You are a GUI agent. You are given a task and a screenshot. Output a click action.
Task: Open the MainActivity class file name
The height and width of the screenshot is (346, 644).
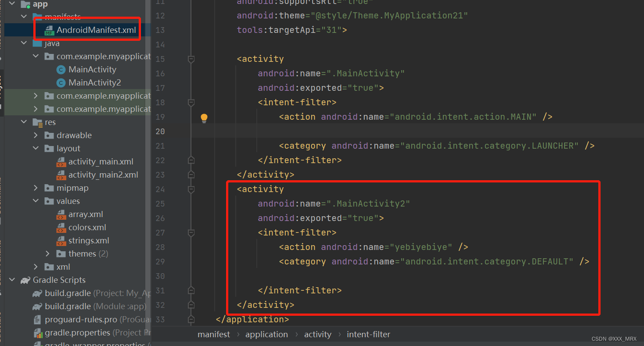[92, 69]
